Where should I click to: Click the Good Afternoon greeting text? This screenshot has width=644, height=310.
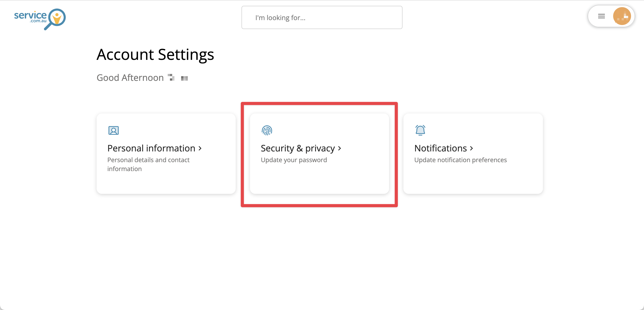[130, 78]
